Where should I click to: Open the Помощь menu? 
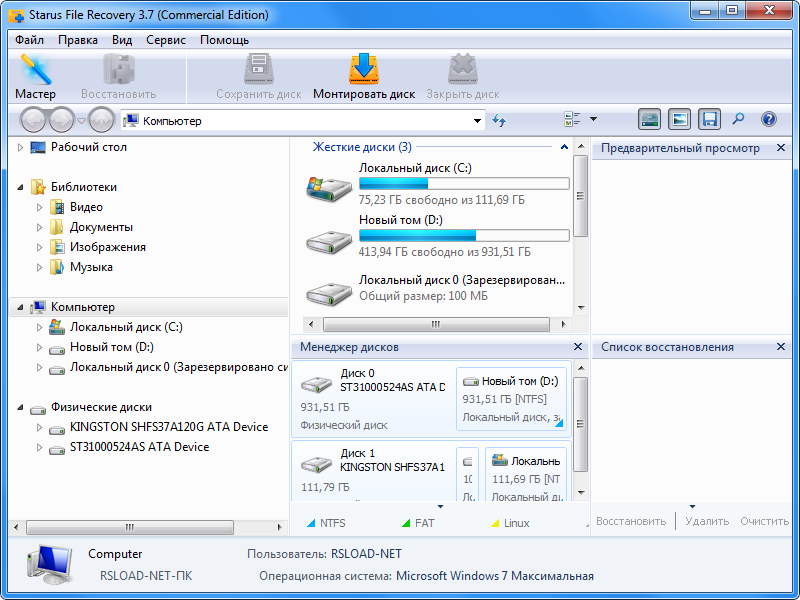224,40
